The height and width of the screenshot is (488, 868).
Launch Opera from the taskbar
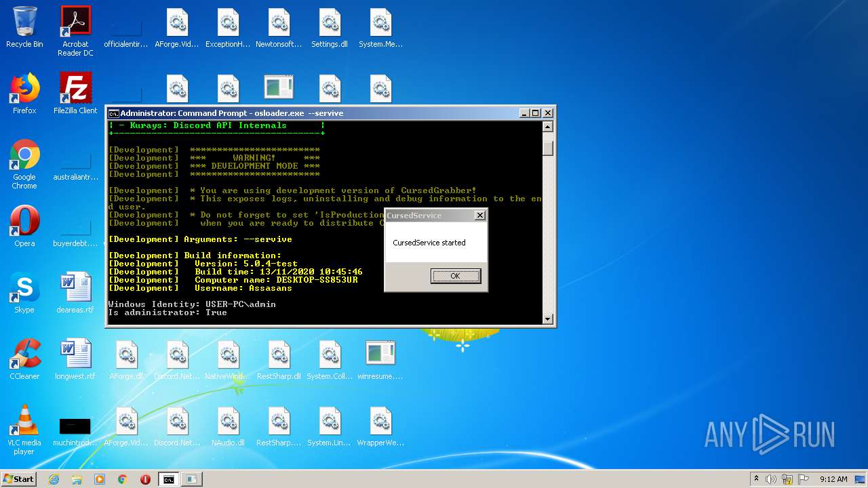tap(145, 479)
